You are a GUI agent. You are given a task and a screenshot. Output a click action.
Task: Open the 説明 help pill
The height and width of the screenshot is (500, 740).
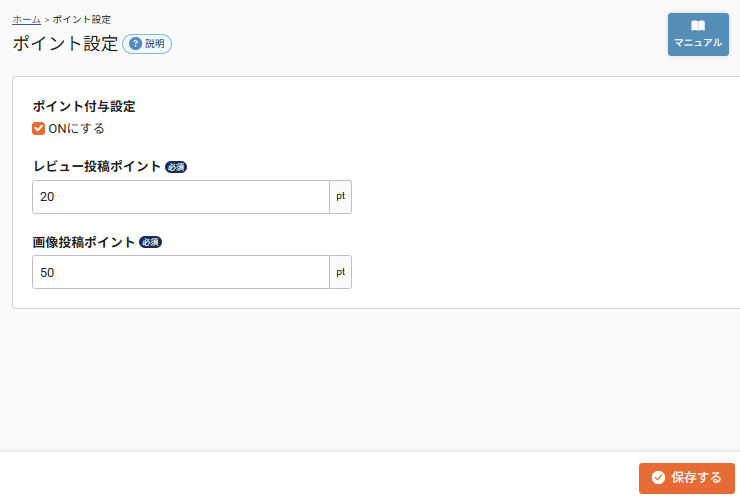(x=147, y=44)
